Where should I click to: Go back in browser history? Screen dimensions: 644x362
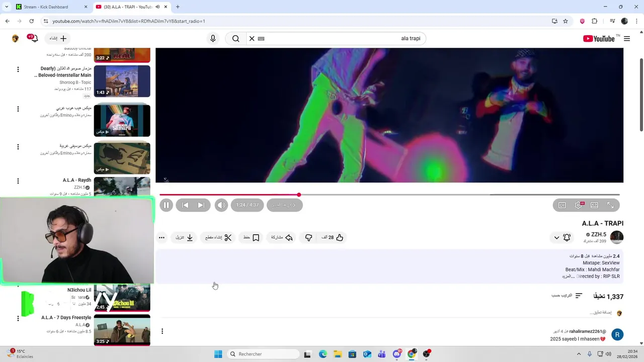point(7,21)
